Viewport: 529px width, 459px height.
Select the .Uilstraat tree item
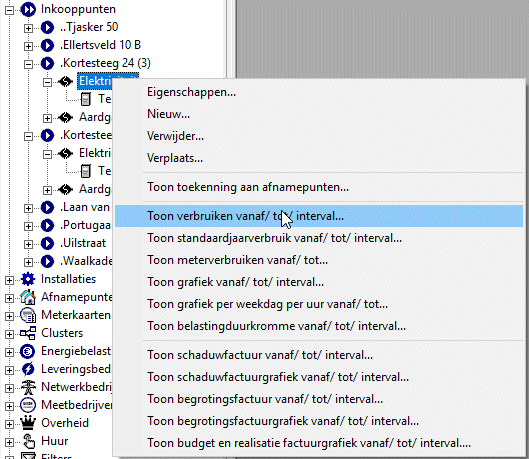pyautogui.click(x=83, y=243)
